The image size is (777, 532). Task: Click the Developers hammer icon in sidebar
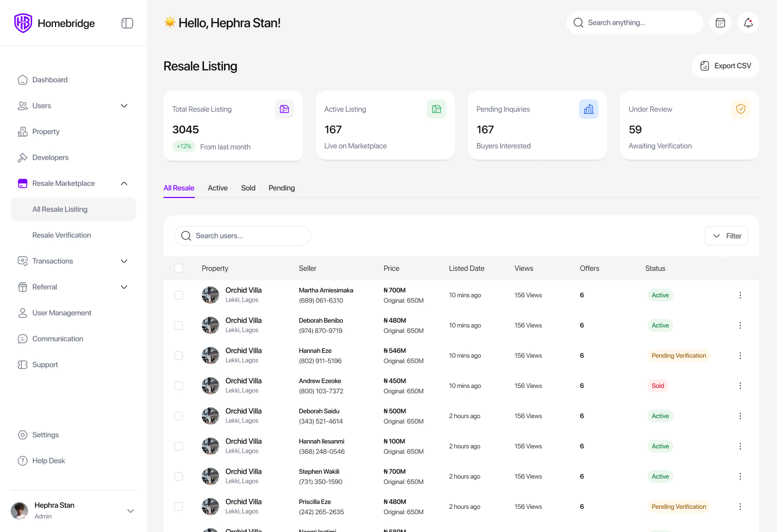23,158
